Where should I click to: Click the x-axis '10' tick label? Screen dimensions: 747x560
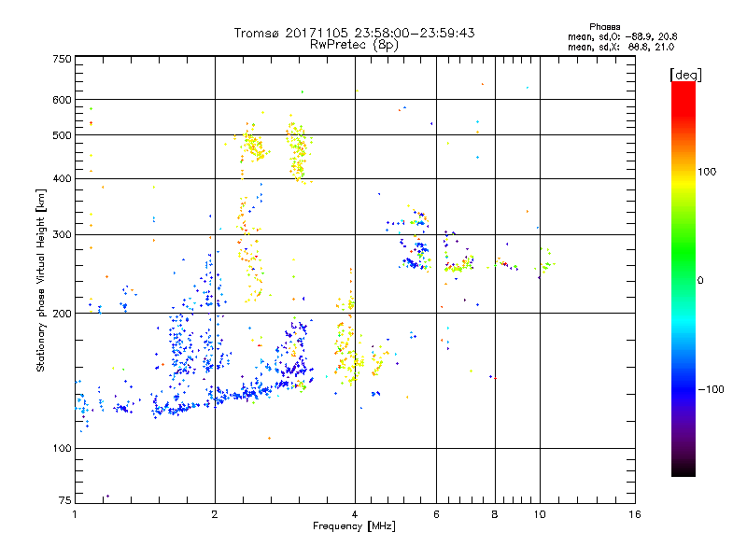pyautogui.click(x=540, y=514)
